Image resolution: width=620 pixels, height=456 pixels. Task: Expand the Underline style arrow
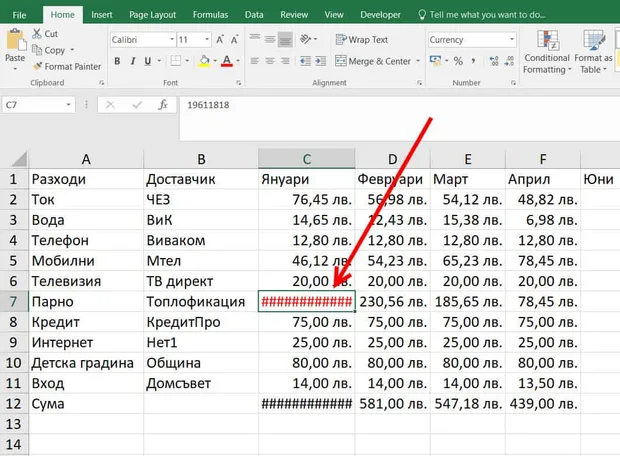tap(159, 61)
